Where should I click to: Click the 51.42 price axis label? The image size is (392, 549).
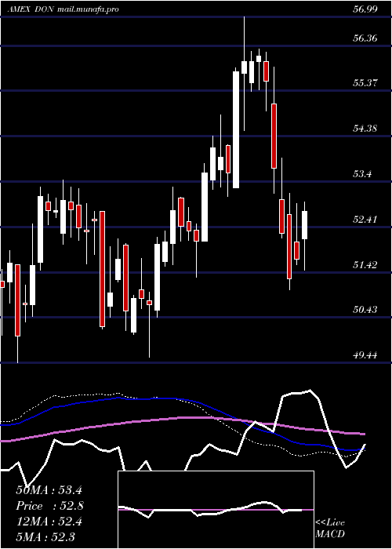(365, 265)
